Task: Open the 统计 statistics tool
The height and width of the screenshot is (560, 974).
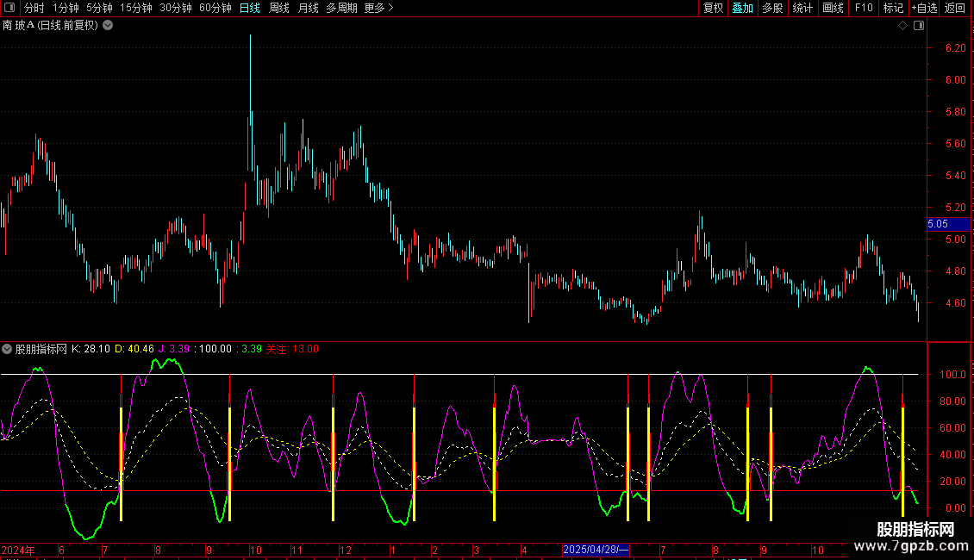Action: tap(802, 8)
